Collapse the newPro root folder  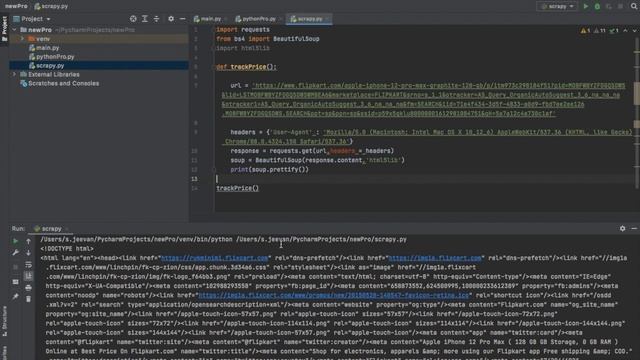(x=15, y=30)
